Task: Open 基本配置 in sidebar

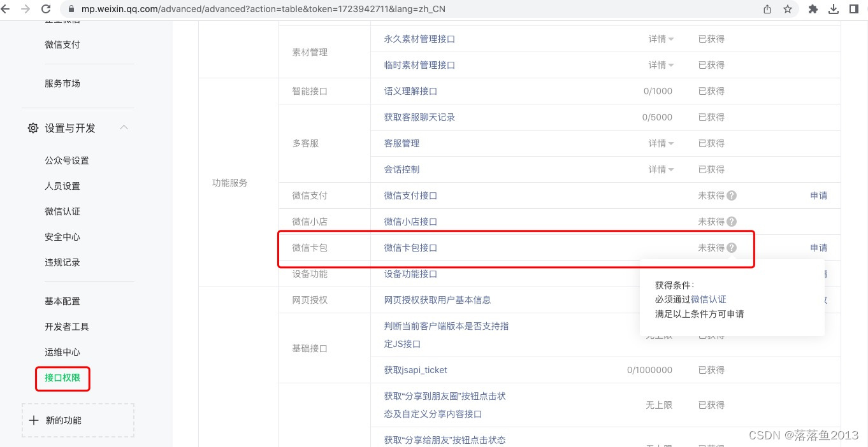Action: 62,301
